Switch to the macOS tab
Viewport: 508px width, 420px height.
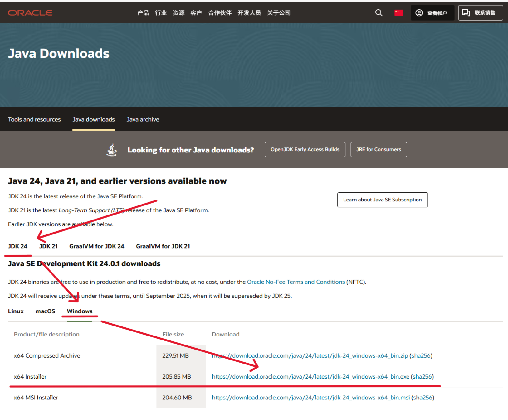[45, 311]
